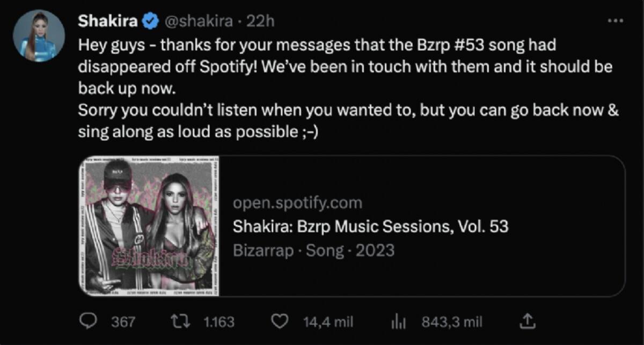Click 'Bizarrap · Song · 2023' card subtitle
The width and height of the screenshot is (644, 345).
click(x=313, y=250)
